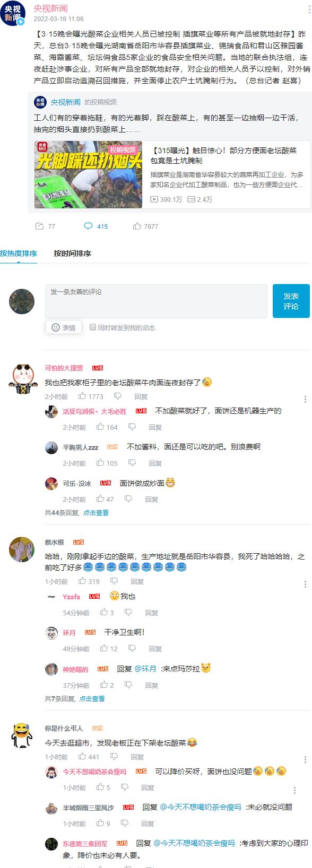
Task: Open @今天不想喝奶茶会瘦吗 mention in 半城烟雨三里风沙 reply
Action: [x=201, y=807]
